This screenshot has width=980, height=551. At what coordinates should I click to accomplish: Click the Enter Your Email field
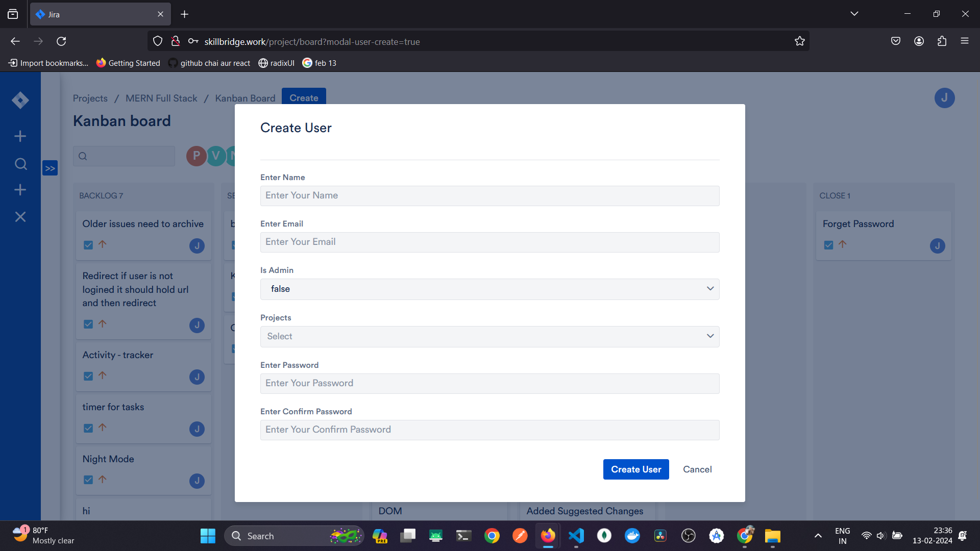point(489,242)
